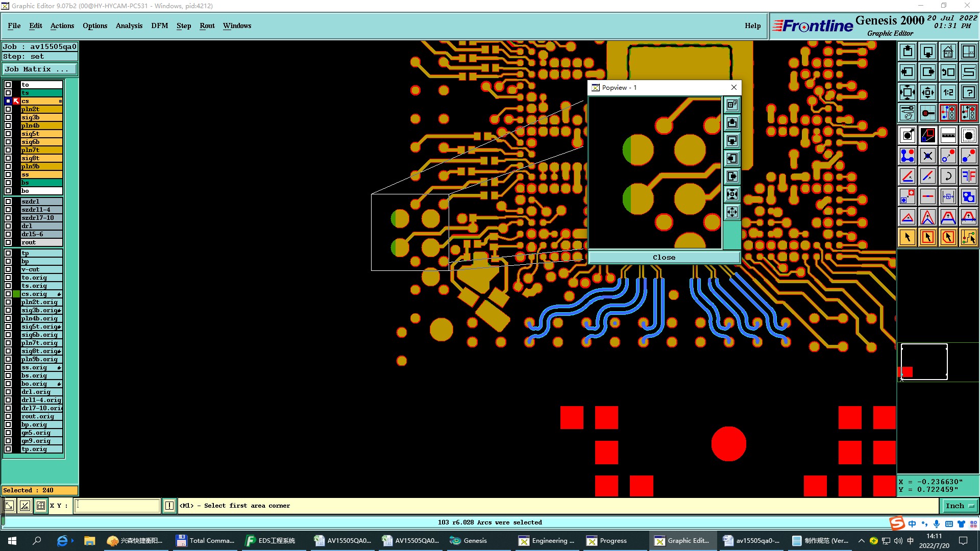Toggle the pln2t layer checkbox

pos(8,109)
